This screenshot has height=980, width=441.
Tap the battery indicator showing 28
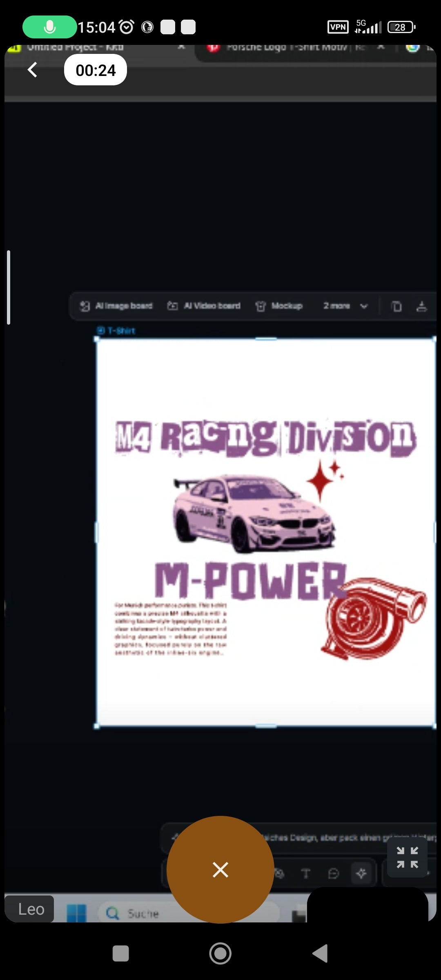point(401,27)
